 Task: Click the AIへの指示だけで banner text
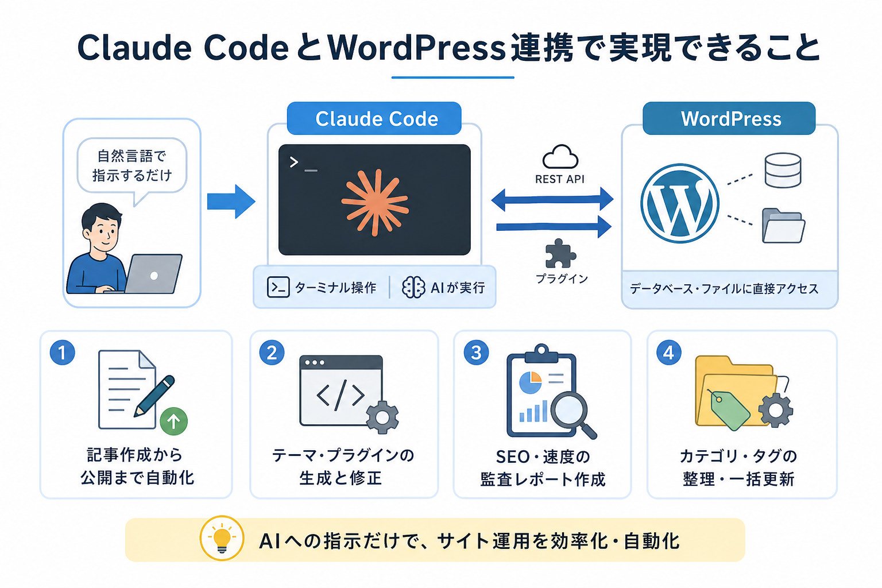469,541
